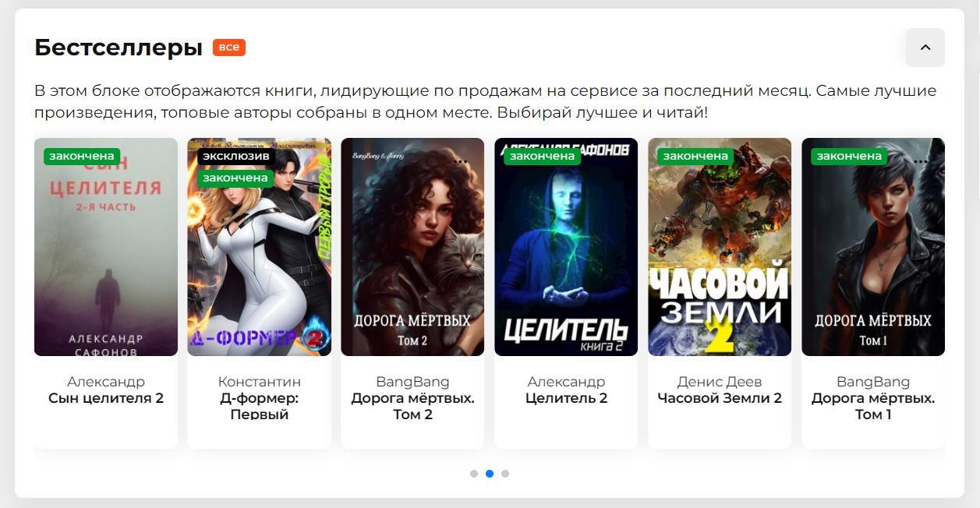Screen dimensions: 980x508
Task: Open the Часовой Земли 2 cover image
Action: pyautogui.click(x=720, y=247)
